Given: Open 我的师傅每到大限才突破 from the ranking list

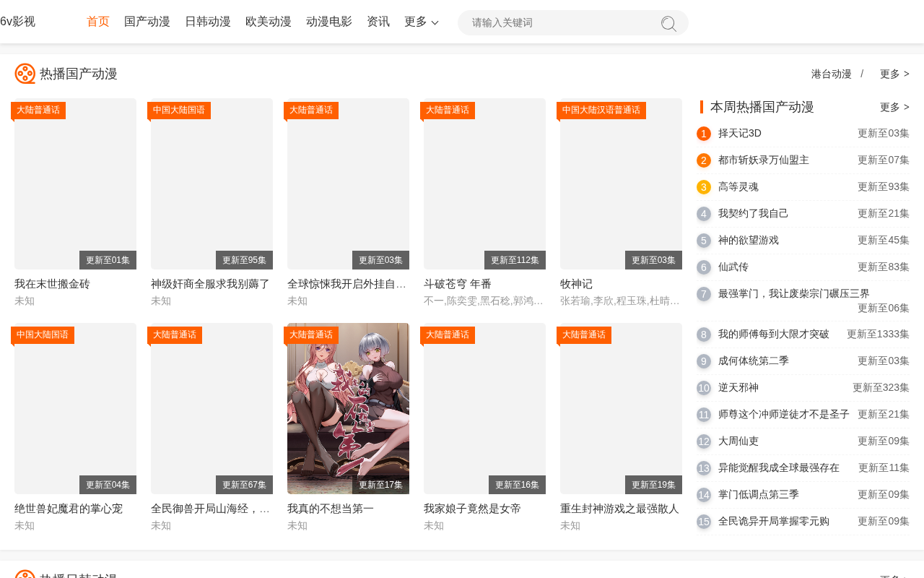Looking at the screenshot, I should pos(774,335).
